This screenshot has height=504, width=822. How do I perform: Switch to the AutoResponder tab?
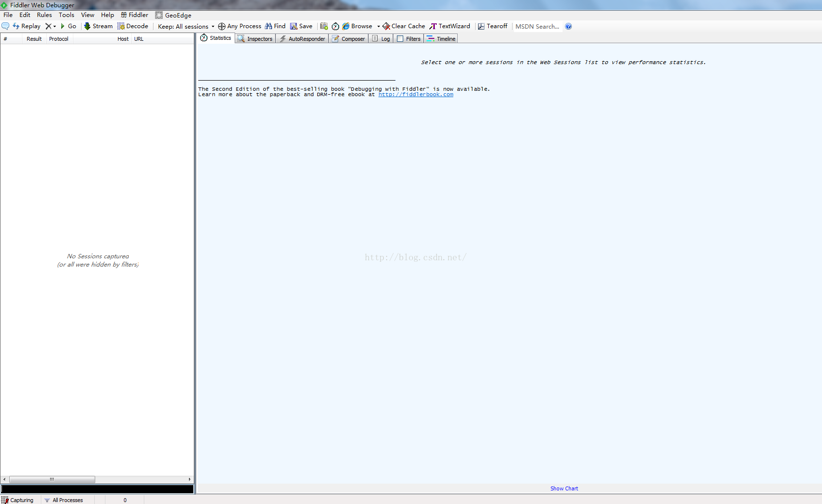[302, 39]
